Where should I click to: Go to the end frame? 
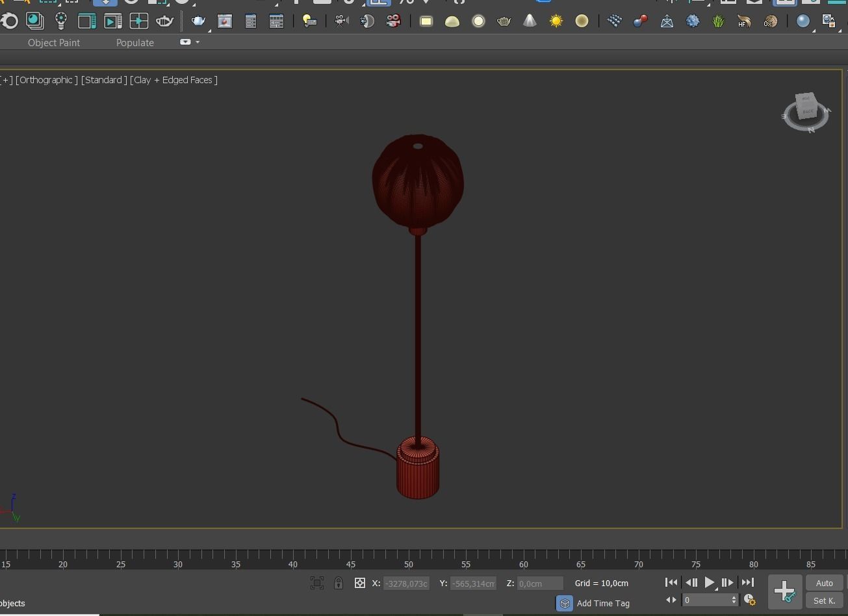pyautogui.click(x=748, y=583)
